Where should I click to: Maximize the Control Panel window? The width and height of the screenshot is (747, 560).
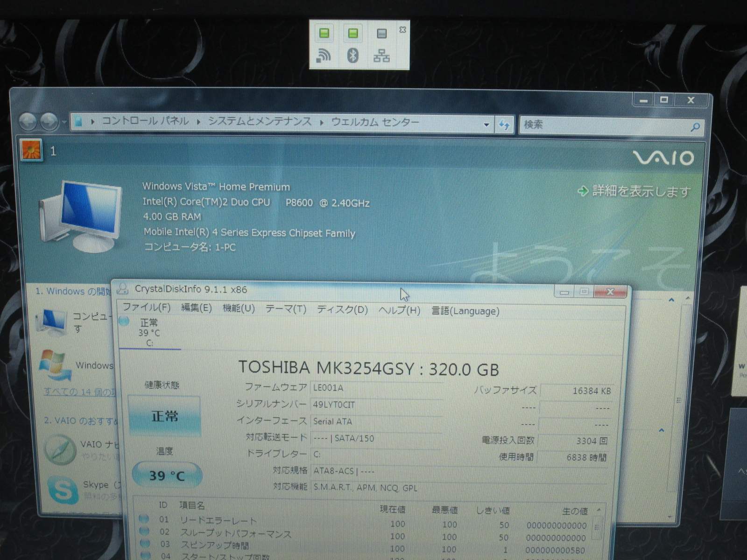[x=664, y=100]
